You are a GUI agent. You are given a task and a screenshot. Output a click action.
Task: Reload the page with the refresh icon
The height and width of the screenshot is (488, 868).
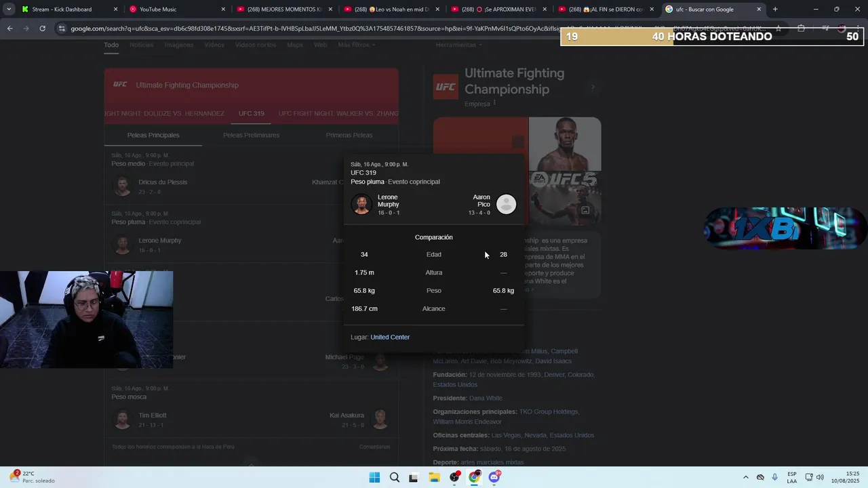[42, 28]
